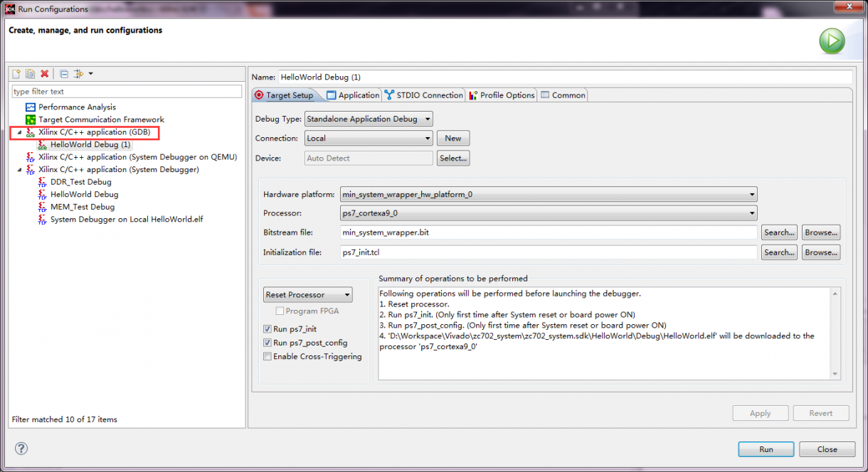Click the Close button
868x472 pixels.
pyautogui.click(x=827, y=449)
